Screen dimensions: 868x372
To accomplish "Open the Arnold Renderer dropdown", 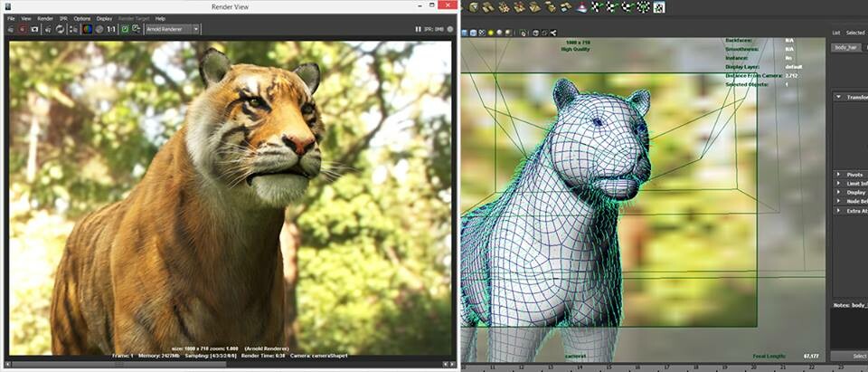I will click(x=172, y=29).
